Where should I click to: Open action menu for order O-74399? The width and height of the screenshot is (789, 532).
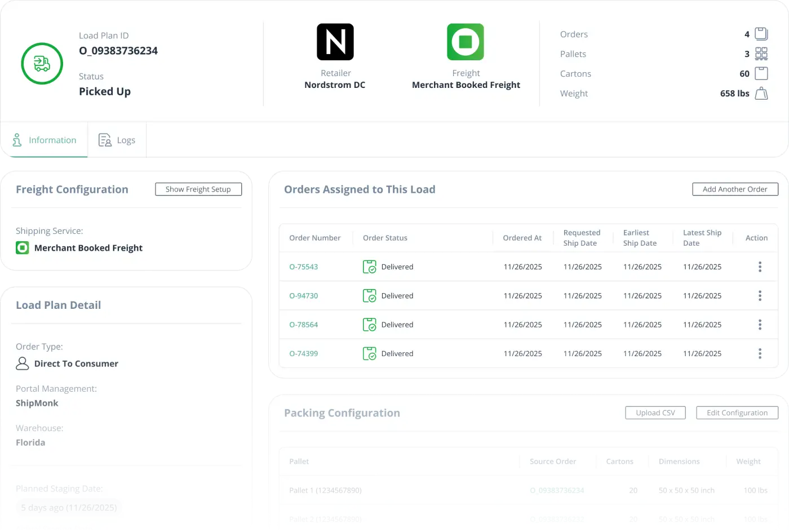[x=760, y=353]
